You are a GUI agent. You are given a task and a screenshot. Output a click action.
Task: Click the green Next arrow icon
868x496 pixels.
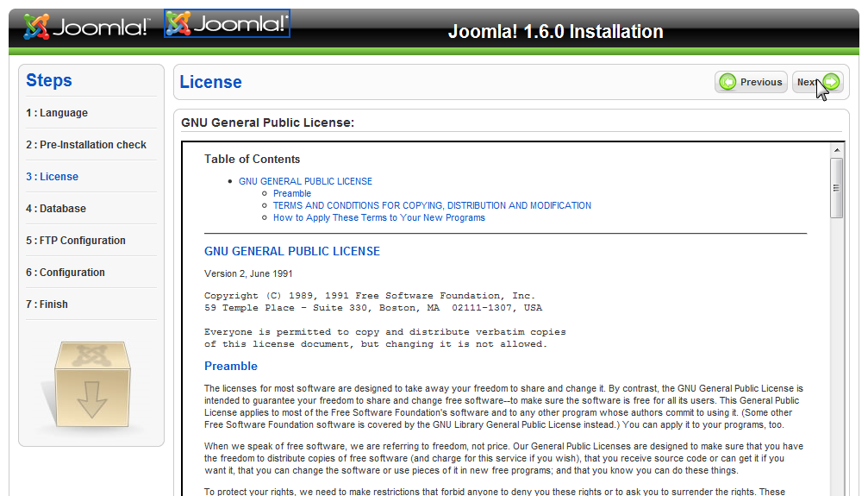point(831,82)
